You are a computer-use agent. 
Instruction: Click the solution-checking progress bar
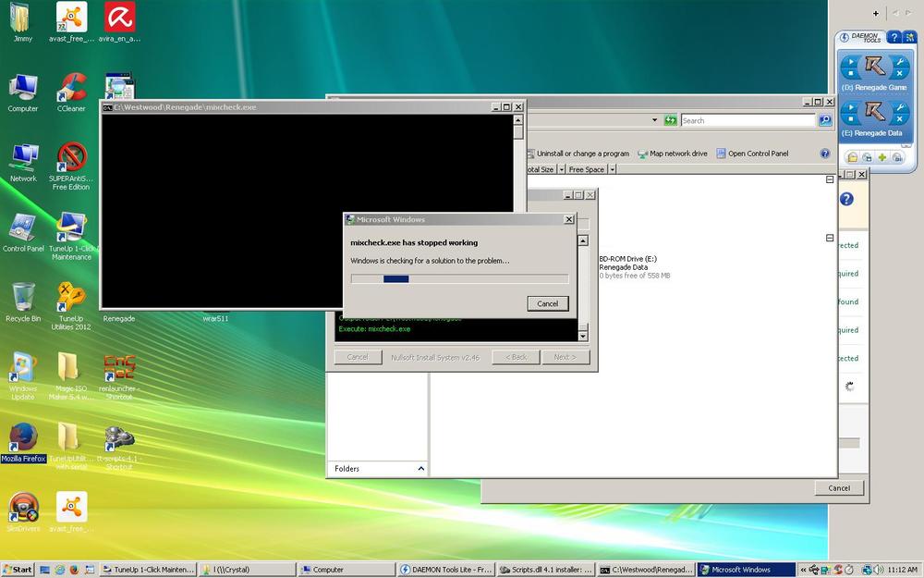[459, 278]
